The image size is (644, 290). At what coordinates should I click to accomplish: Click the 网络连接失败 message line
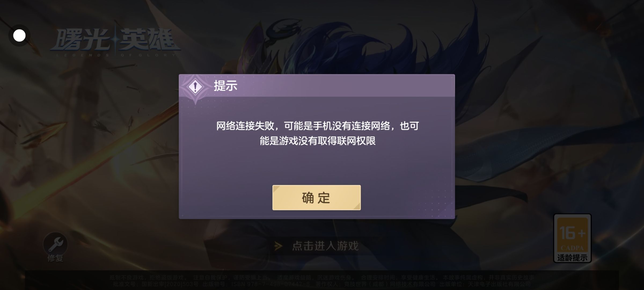coord(318,126)
